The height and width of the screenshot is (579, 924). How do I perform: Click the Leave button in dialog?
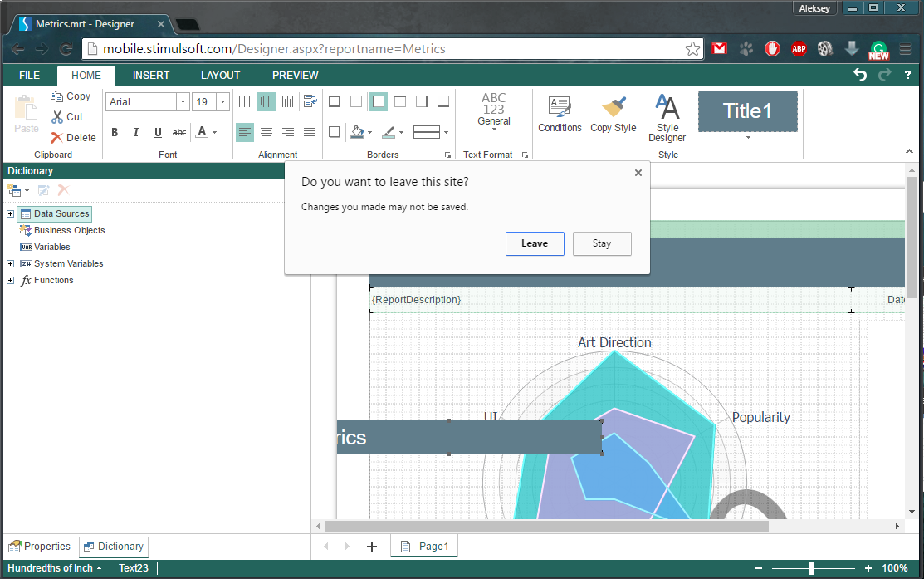[535, 243]
